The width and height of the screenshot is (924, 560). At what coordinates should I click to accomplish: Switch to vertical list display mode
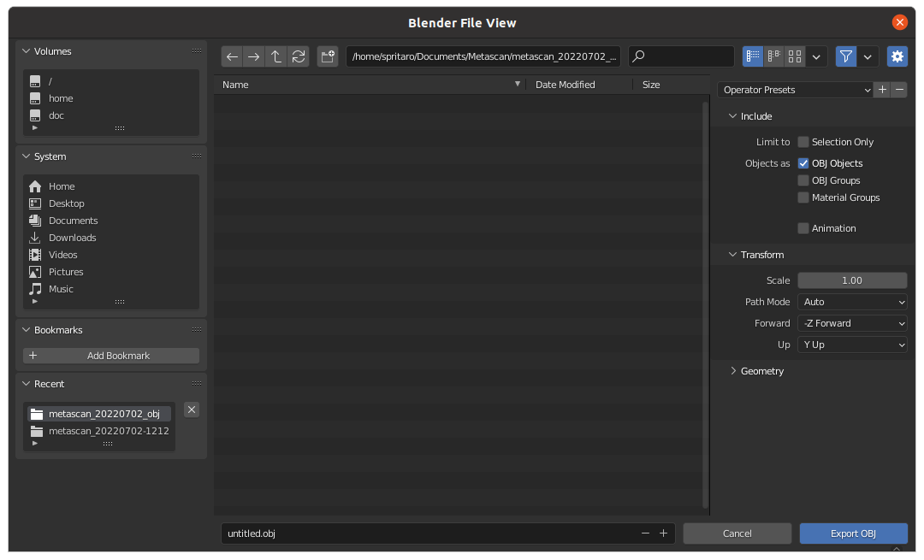coord(753,56)
